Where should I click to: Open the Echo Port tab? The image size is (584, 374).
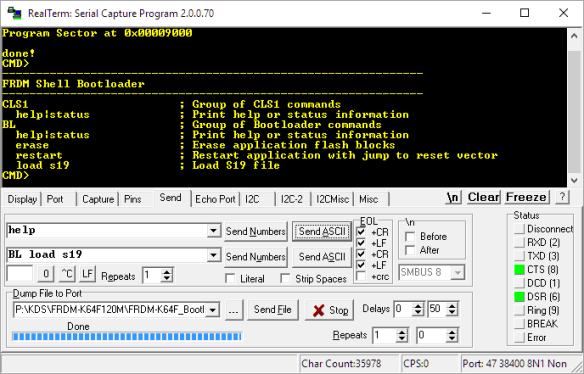(215, 199)
